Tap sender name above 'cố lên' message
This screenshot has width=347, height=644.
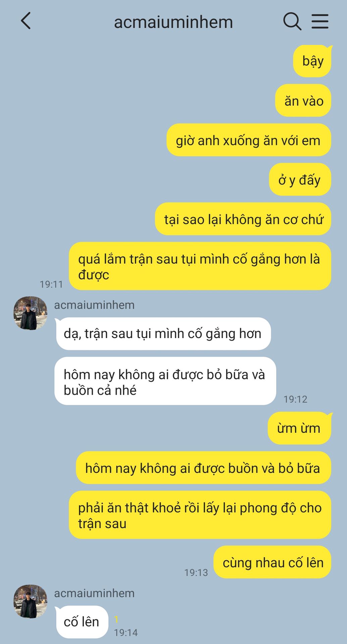[x=94, y=593]
